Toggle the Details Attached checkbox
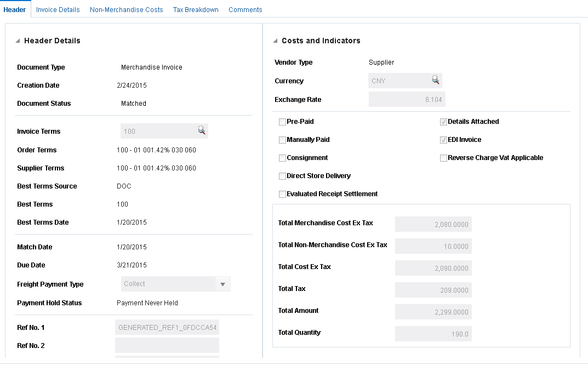 point(443,121)
